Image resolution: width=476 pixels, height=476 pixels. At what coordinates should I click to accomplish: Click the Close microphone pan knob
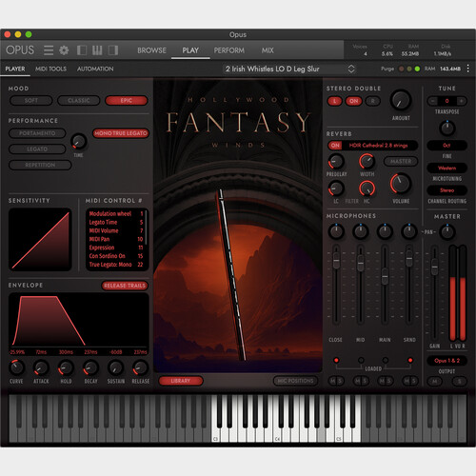[x=336, y=231]
